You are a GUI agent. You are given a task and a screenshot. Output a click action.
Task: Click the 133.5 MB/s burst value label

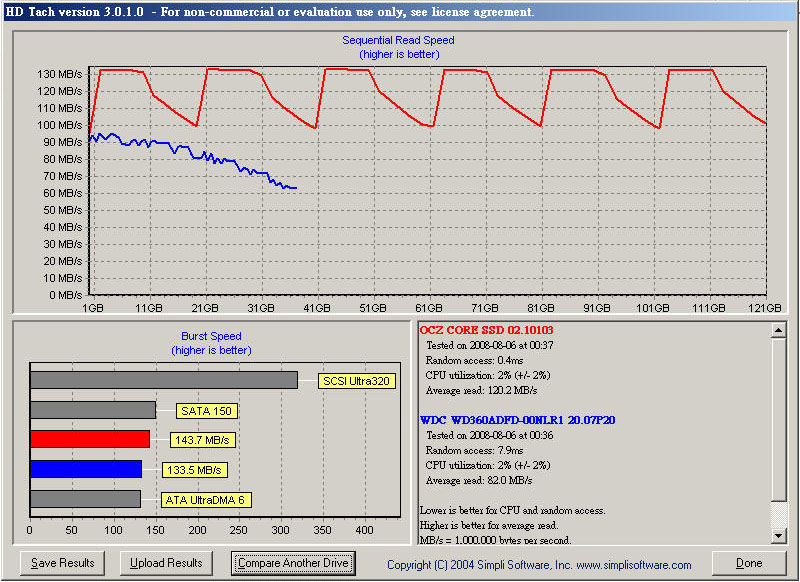coord(194,470)
